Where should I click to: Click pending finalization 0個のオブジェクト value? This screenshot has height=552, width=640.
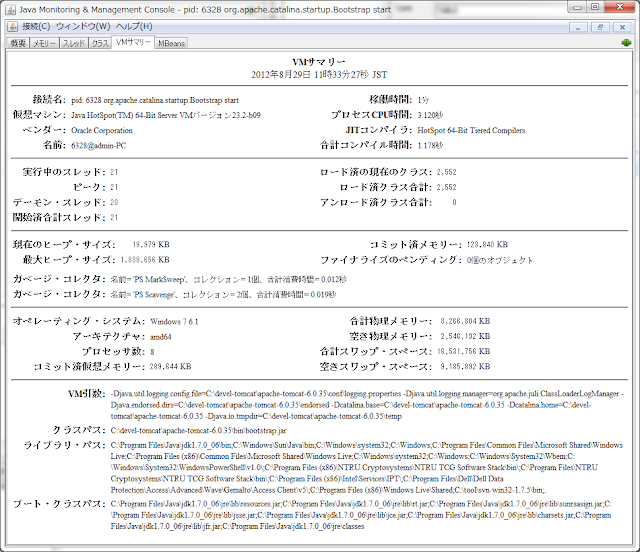500,260
